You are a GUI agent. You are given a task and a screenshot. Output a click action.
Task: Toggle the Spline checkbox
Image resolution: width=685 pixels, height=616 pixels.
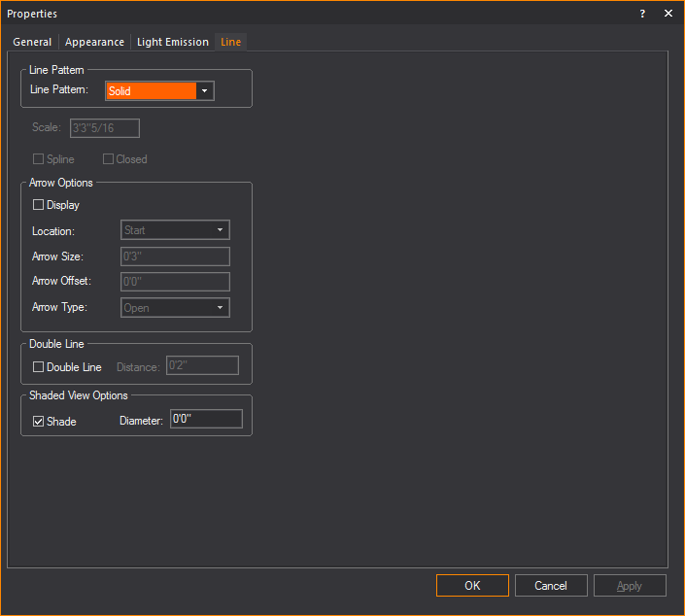tap(39, 159)
